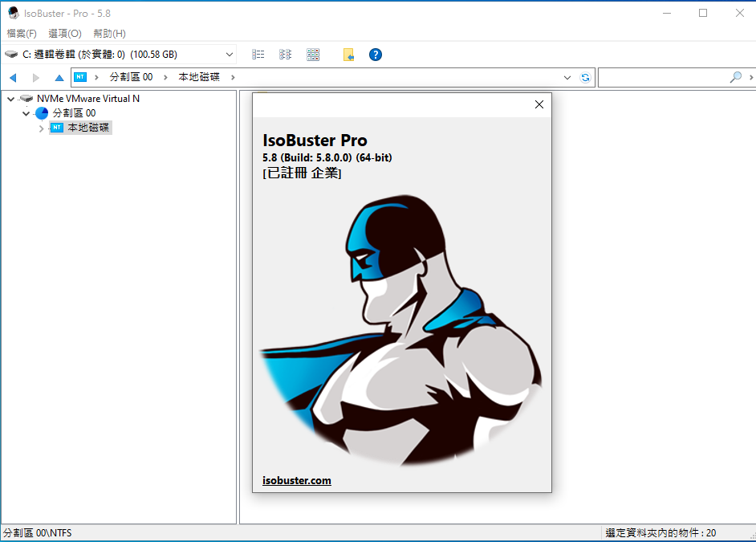Expand the 本地磁碟 tree node

[x=42, y=128]
